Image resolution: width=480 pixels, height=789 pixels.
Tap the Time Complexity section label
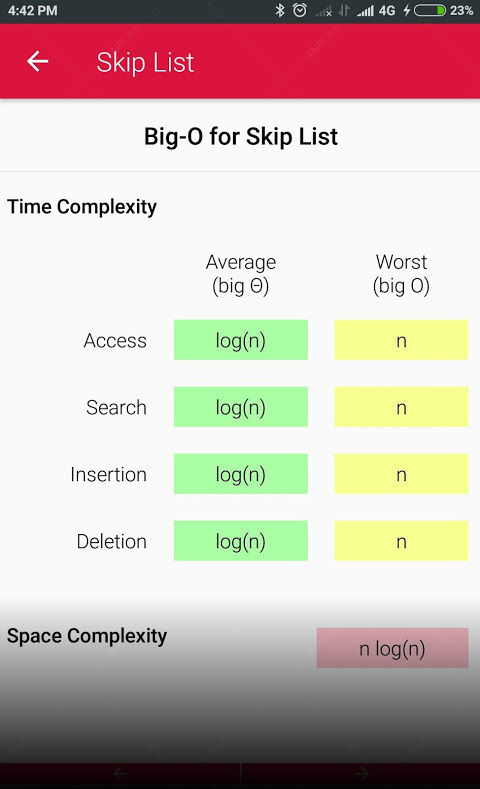(82, 207)
